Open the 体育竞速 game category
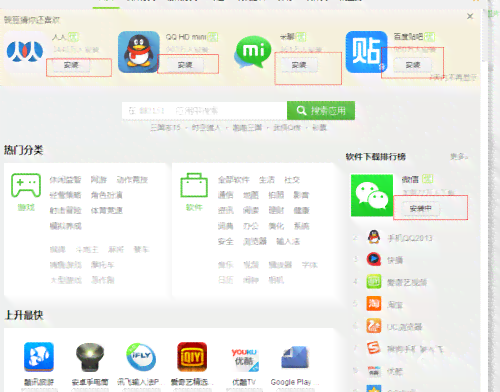 point(107,210)
